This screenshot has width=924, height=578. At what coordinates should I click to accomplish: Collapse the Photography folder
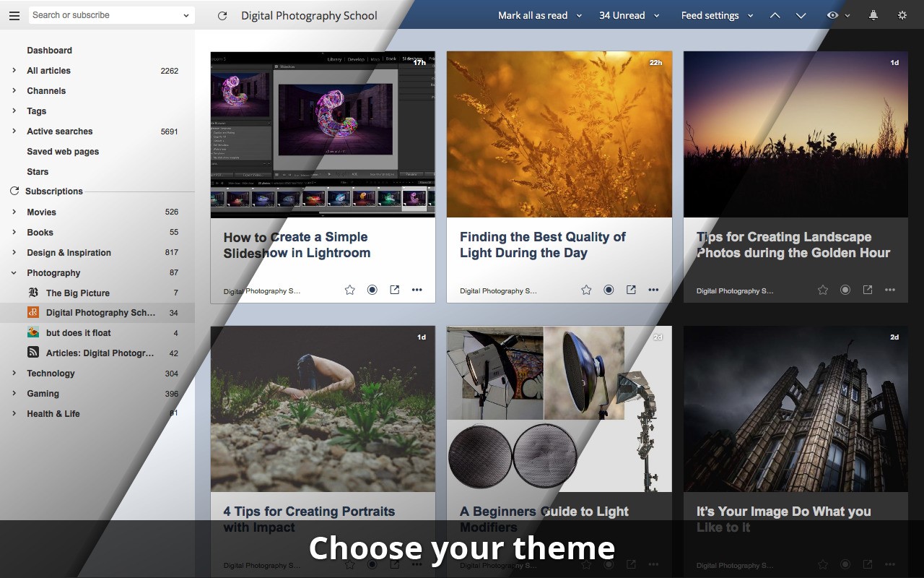14,272
